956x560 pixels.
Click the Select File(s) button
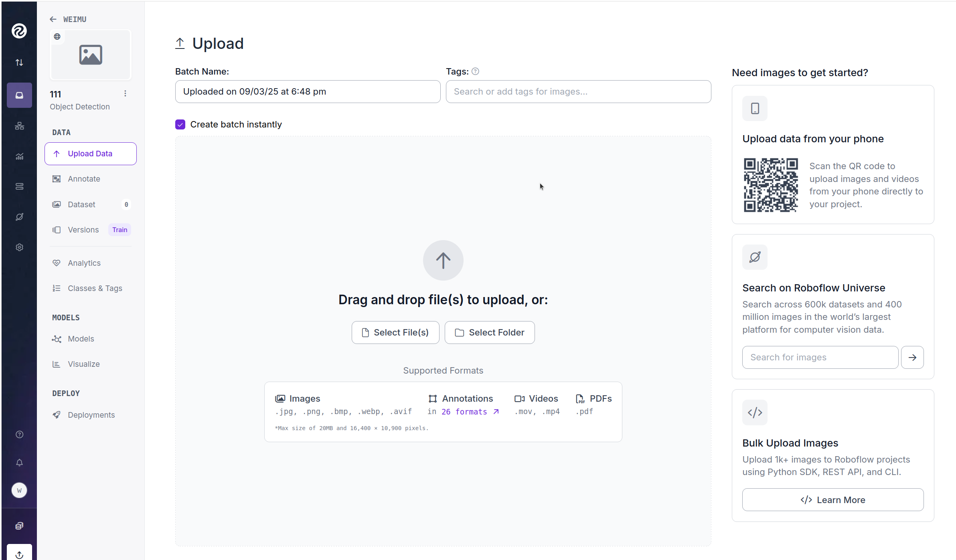395,332
